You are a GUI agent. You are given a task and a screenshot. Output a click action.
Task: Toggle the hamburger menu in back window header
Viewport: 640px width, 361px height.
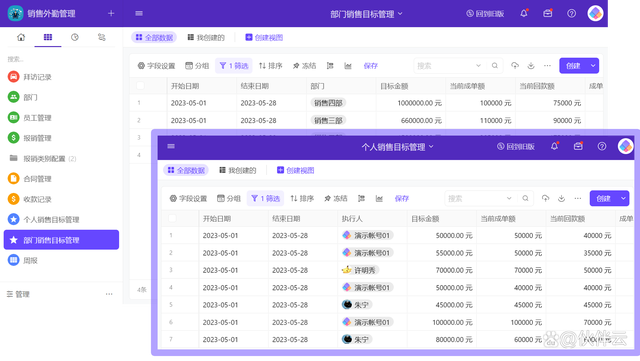(139, 13)
